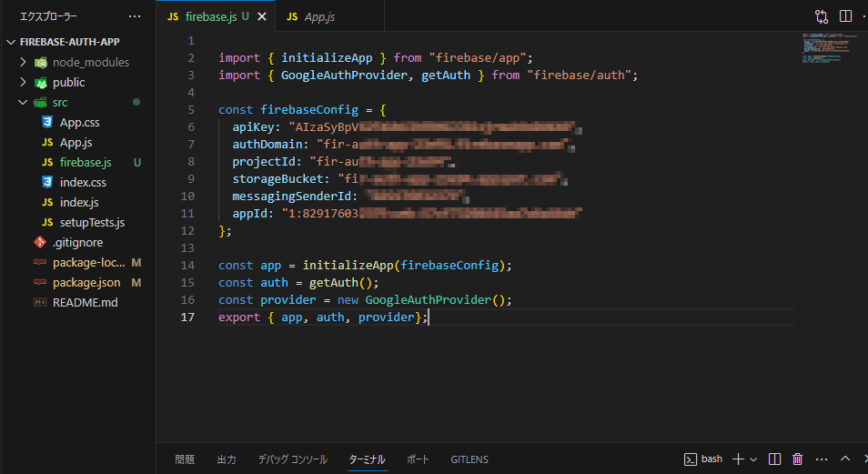Open package.json in the explorer

point(86,282)
